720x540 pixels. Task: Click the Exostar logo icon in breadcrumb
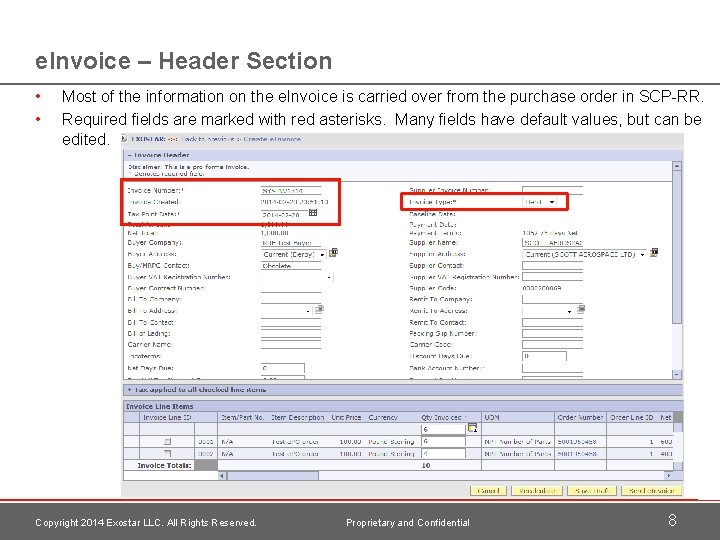124,139
